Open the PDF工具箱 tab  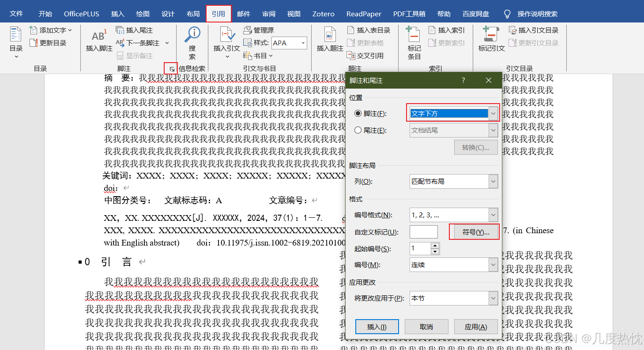click(x=409, y=14)
